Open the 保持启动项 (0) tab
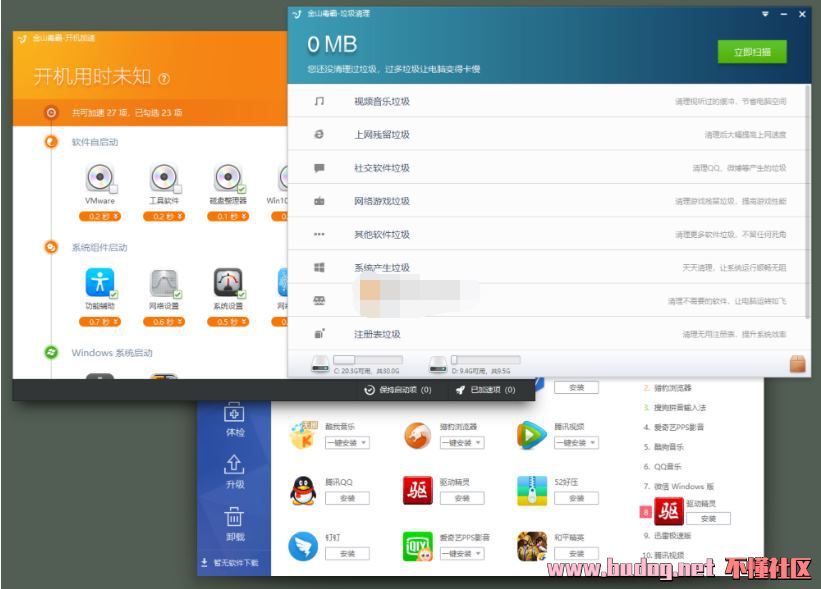 [x=398, y=390]
